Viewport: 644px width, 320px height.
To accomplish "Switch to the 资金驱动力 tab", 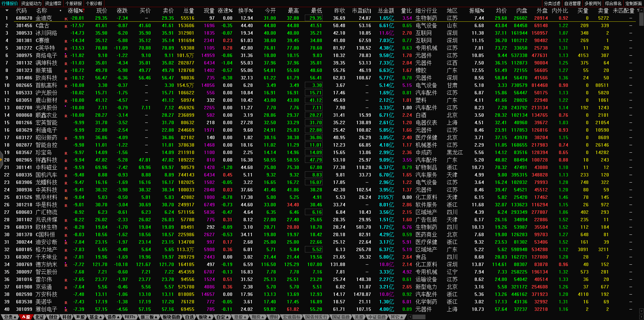I will click(x=31, y=3).
